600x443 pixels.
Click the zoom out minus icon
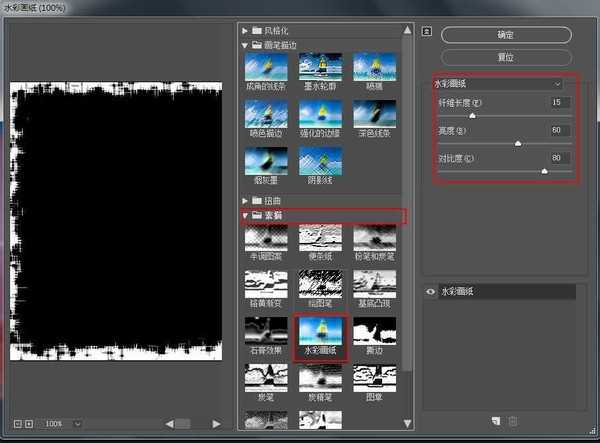(x=16, y=424)
